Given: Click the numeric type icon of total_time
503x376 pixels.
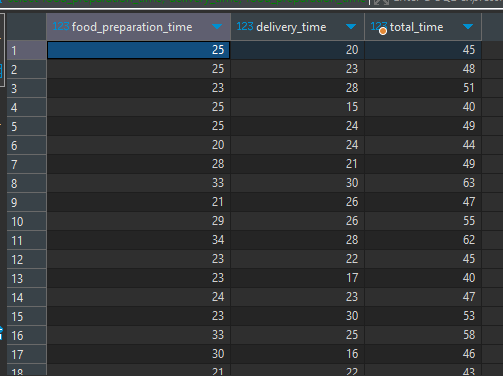Looking at the screenshot, I should (x=379, y=27).
